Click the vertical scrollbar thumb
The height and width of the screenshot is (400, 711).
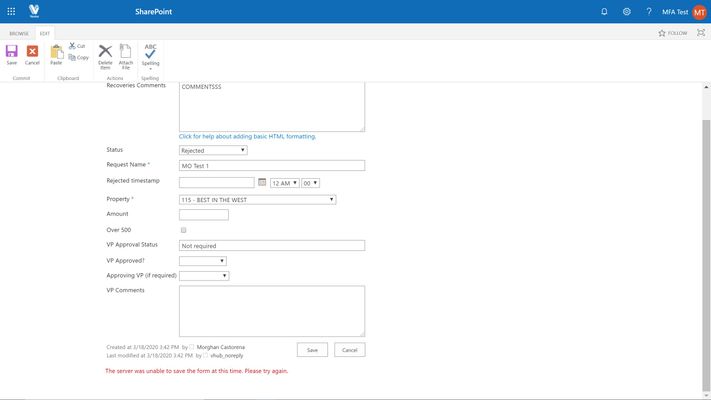(x=706, y=254)
